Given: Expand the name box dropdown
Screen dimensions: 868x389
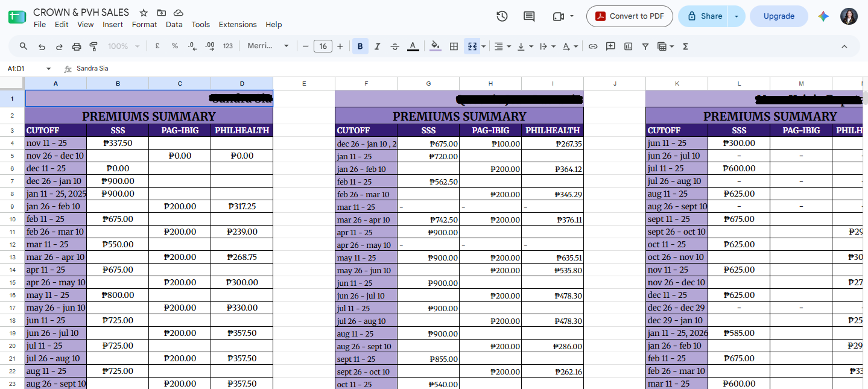Looking at the screenshot, I should (49, 69).
